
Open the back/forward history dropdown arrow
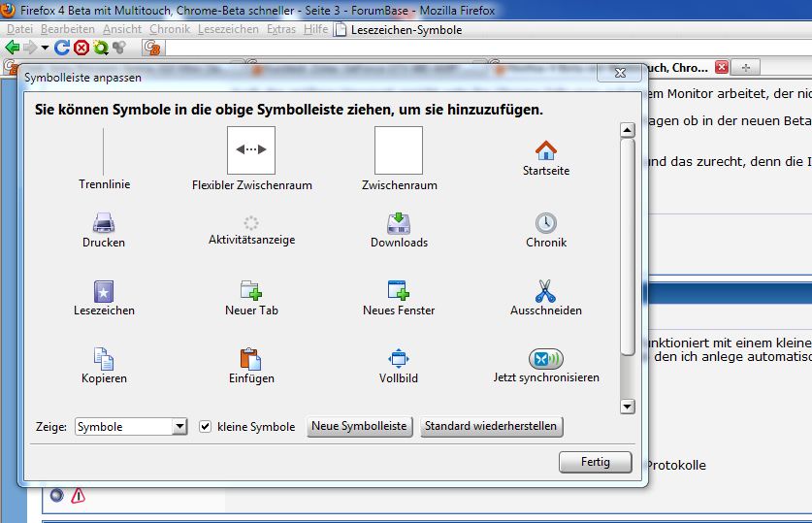point(45,48)
